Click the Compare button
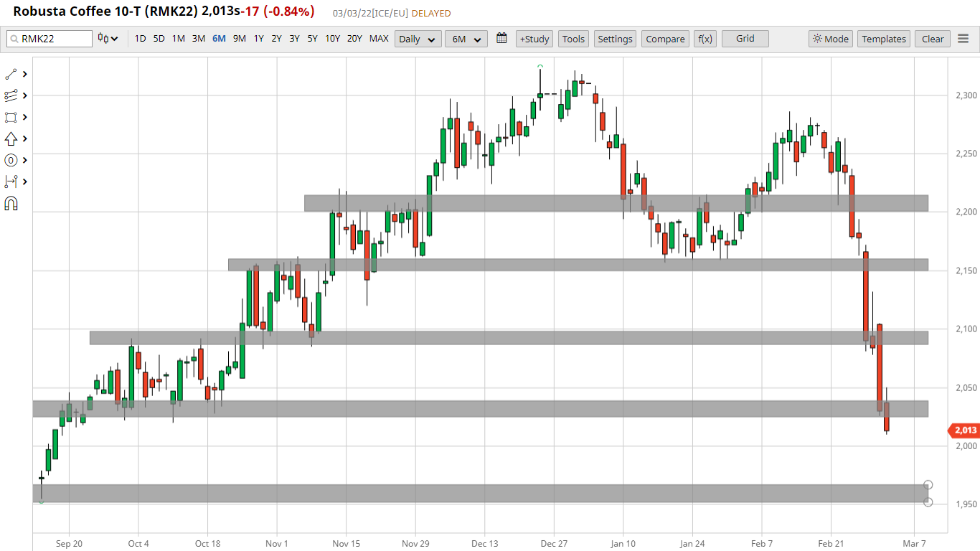The height and width of the screenshot is (551, 980). [665, 39]
